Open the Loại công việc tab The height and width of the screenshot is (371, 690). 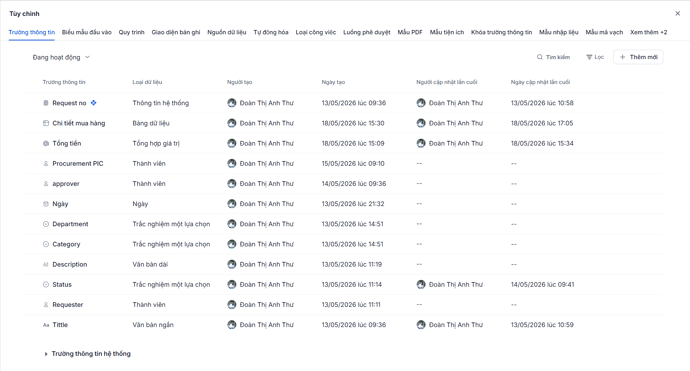pyautogui.click(x=316, y=32)
